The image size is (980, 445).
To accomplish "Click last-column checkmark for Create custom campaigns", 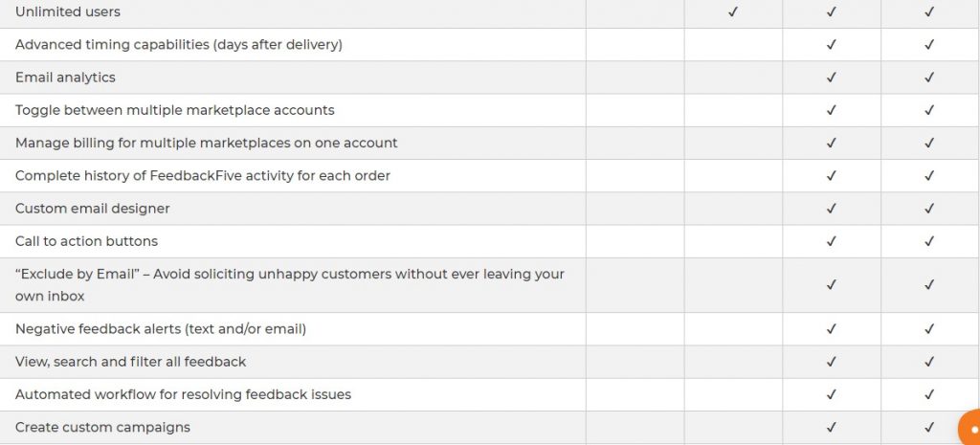I will [929, 428].
